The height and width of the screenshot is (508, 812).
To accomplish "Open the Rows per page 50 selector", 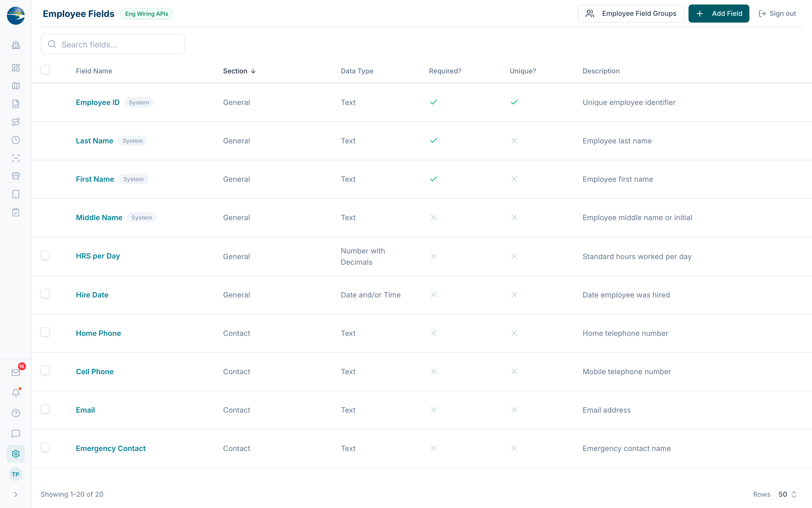I will point(787,494).
